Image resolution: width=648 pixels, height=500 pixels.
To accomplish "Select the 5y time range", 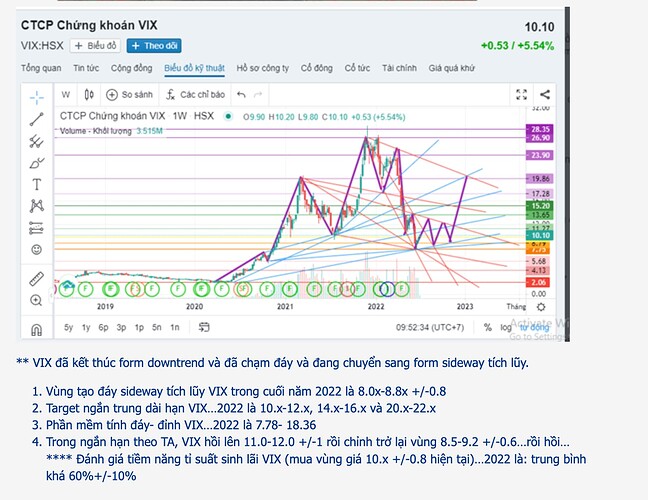I will coord(68,327).
